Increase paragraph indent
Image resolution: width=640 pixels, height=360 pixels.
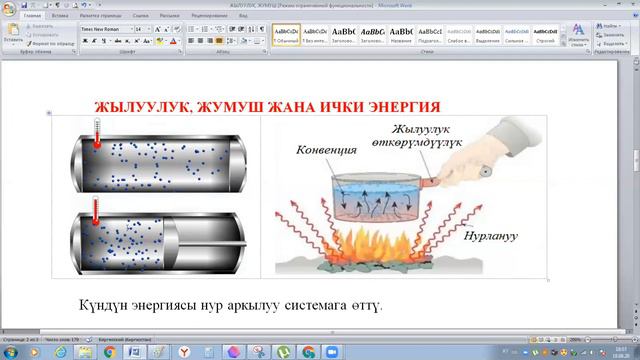[241, 29]
